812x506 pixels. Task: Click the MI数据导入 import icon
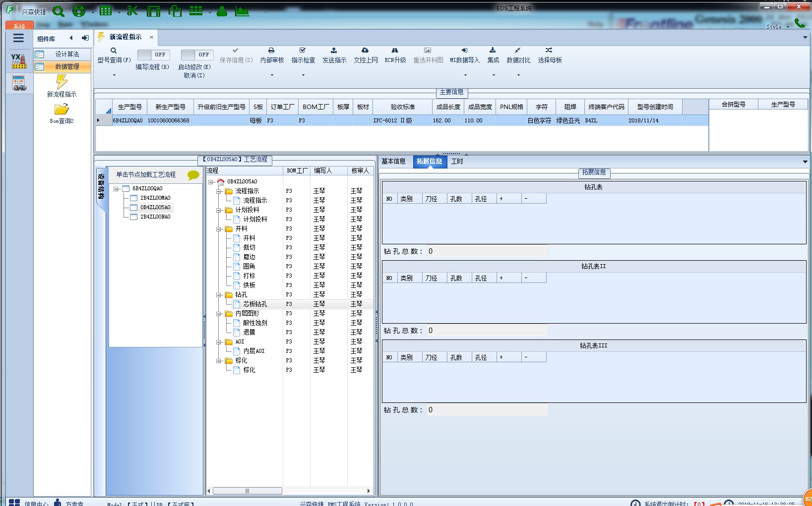pyautogui.click(x=465, y=51)
